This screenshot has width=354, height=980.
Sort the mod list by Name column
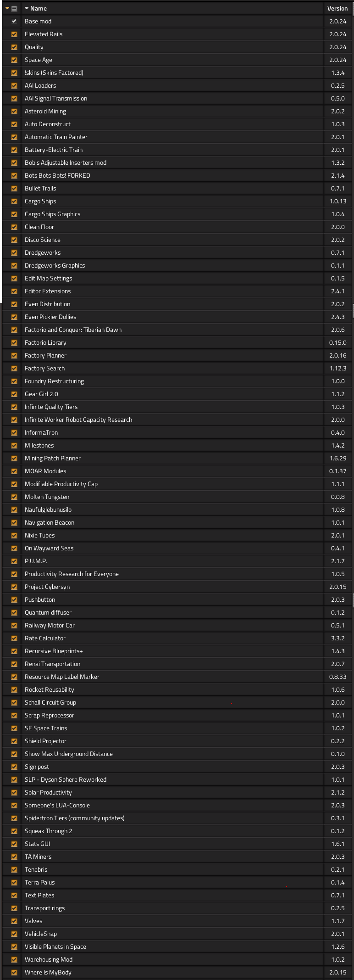pos(38,8)
